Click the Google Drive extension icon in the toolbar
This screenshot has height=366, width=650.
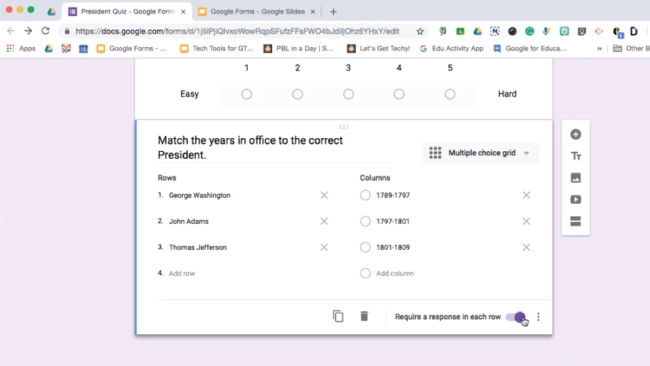(x=478, y=31)
